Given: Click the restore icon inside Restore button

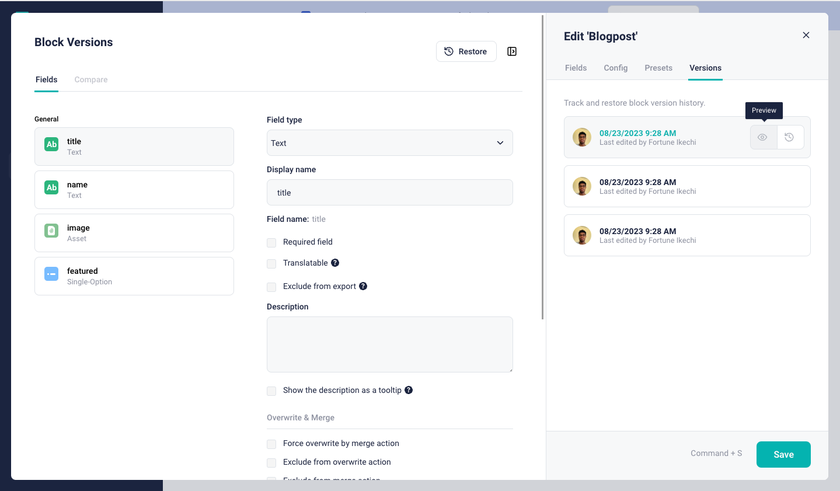Looking at the screenshot, I should coord(449,51).
